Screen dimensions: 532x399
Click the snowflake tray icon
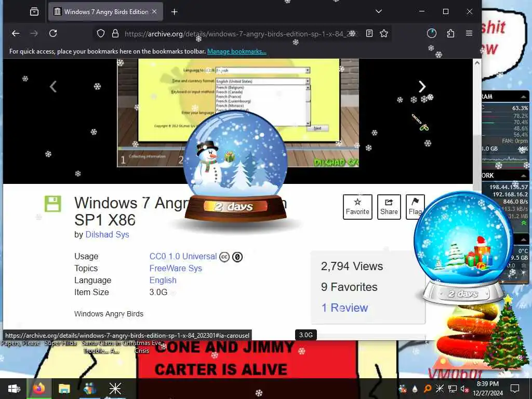point(440,389)
